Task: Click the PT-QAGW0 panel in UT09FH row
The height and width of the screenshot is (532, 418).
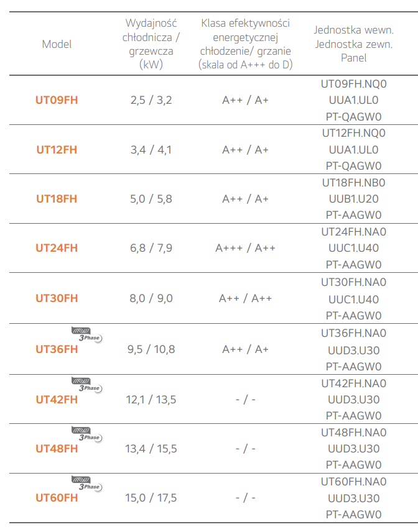Action: 353,117
